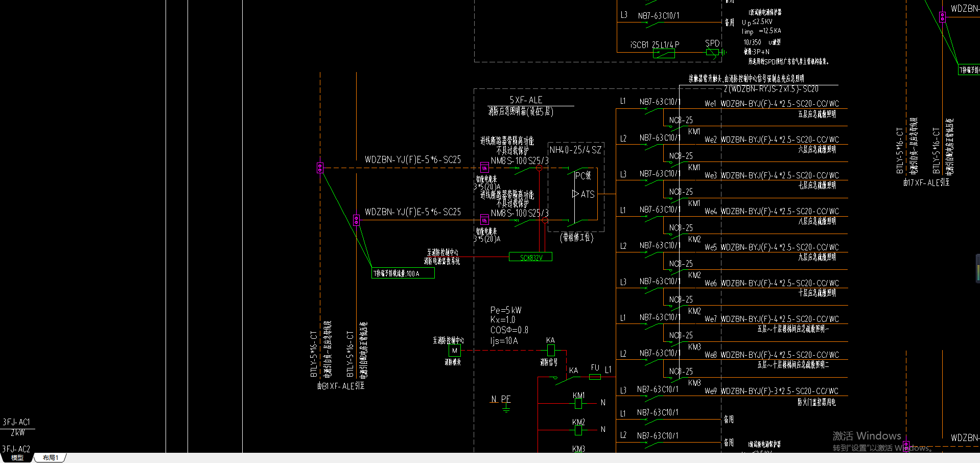980x463 pixels.
Task: Open the 布局1 layout tab
Action: tap(51, 458)
